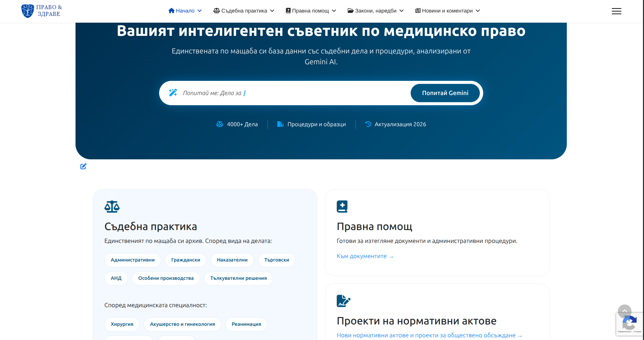Click the reCAPTCHA badge
The width and height of the screenshot is (644, 340).
pyautogui.click(x=629, y=324)
